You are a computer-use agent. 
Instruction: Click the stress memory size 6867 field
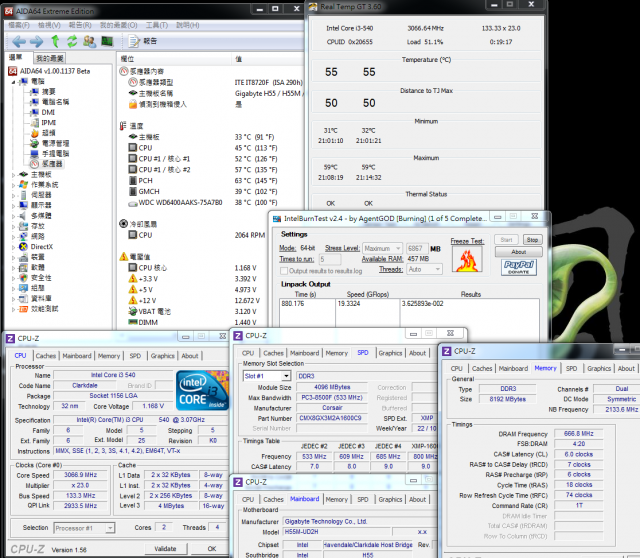[x=416, y=248]
